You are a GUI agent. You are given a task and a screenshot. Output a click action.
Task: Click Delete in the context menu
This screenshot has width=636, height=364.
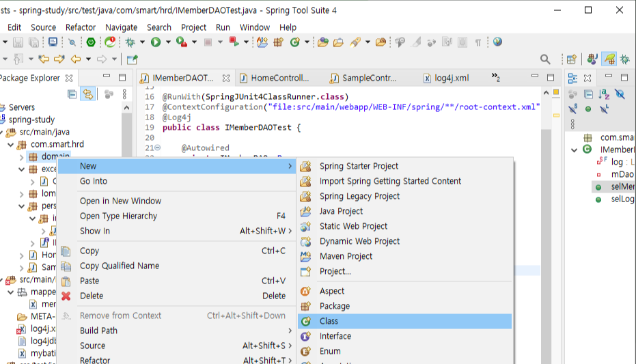[177, 296]
